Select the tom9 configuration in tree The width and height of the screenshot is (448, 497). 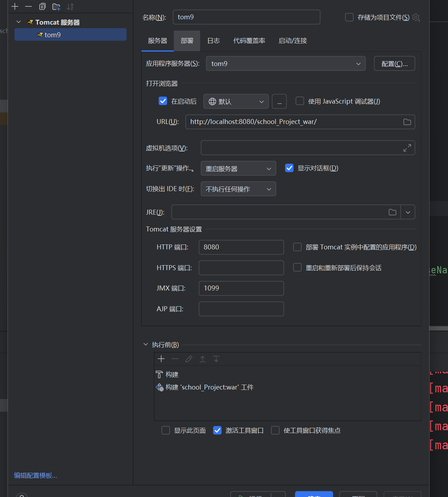tap(70, 34)
